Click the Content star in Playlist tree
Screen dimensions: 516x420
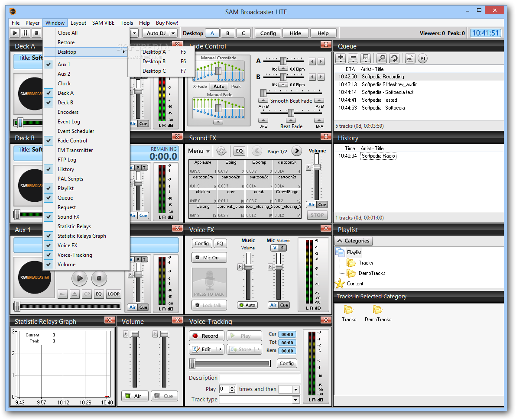(340, 284)
